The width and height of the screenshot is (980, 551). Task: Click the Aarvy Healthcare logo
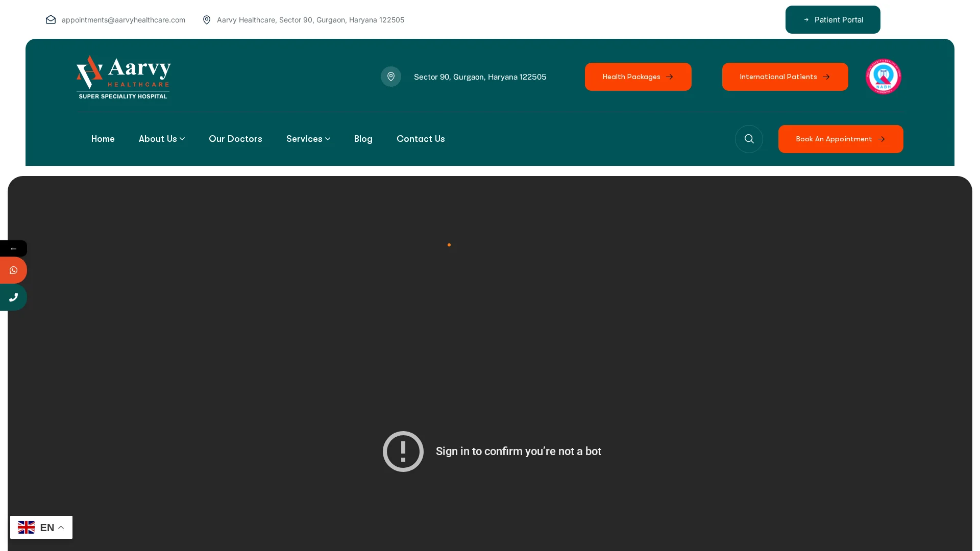pyautogui.click(x=124, y=77)
